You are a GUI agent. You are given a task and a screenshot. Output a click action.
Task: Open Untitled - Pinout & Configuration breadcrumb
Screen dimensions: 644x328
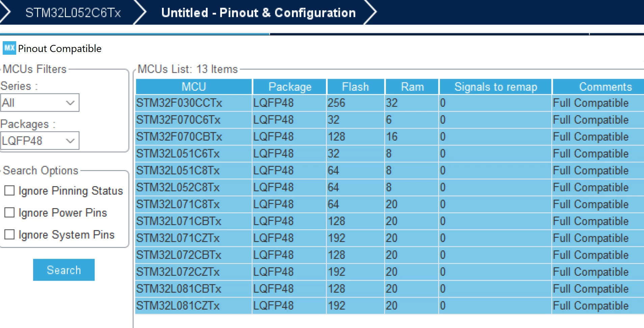click(x=258, y=12)
